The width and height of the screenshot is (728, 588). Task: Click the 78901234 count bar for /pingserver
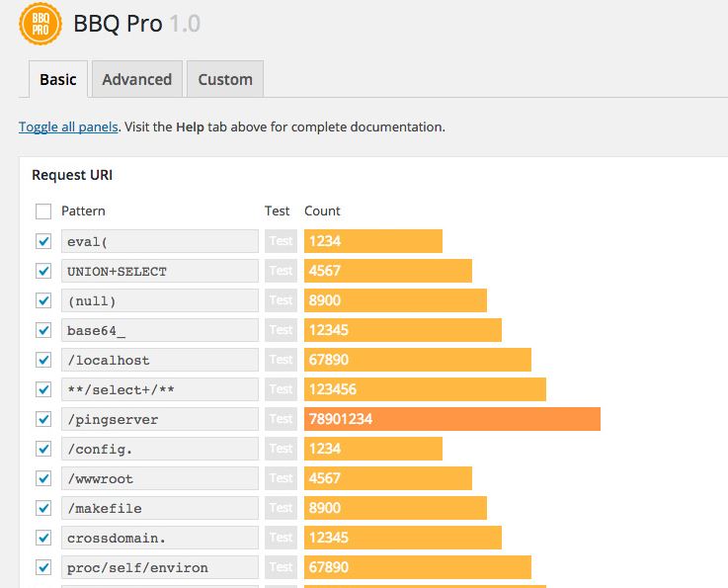coord(452,419)
